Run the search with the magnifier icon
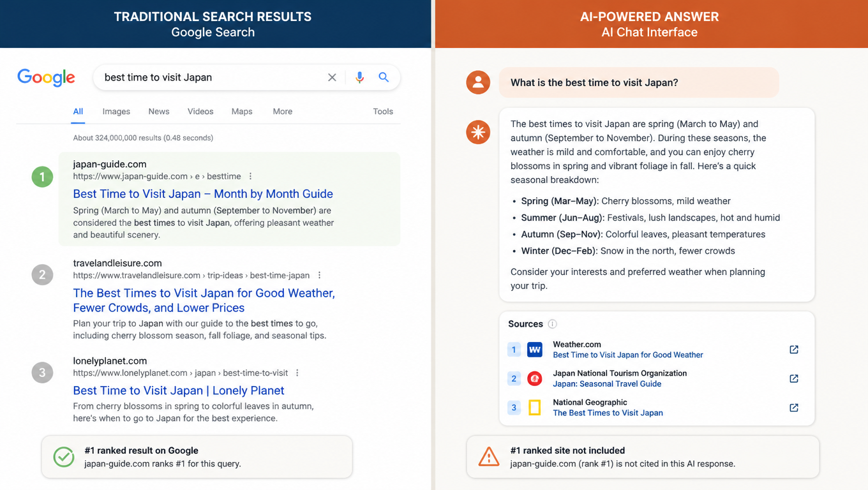The image size is (868, 490). click(384, 77)
